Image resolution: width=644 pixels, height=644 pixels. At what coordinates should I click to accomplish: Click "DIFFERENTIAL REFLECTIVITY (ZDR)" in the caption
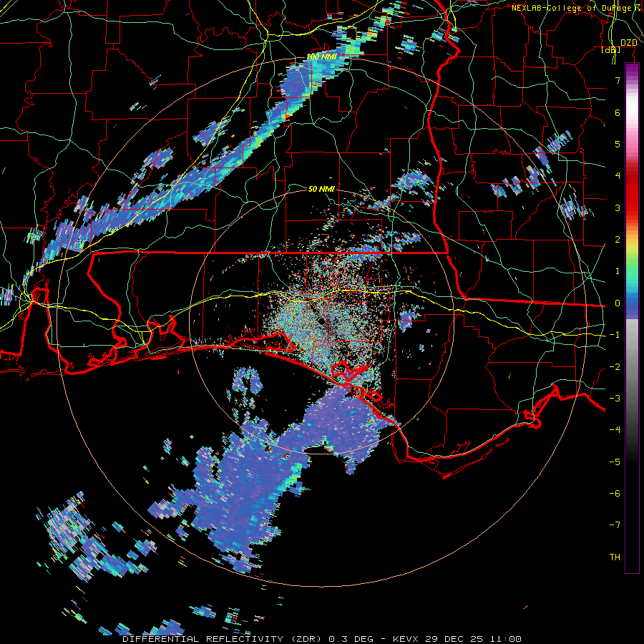pyautogui.click(x=223, y=639)
